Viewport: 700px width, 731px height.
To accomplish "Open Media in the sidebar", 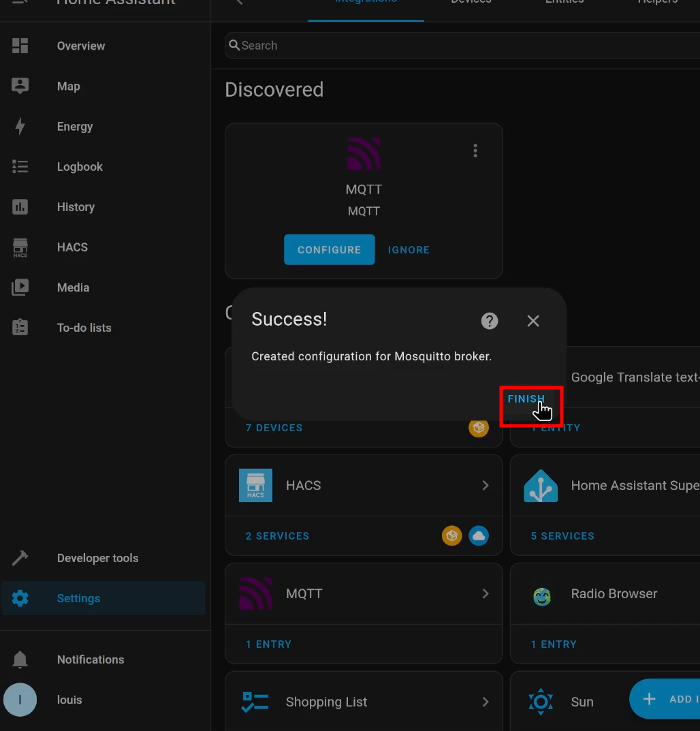I will 73,287.
